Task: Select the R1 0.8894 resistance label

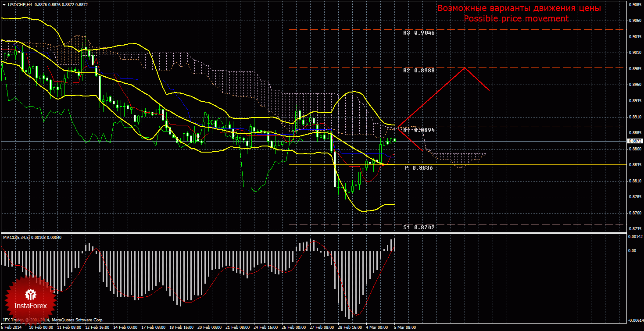Action: tap(419, 130)
